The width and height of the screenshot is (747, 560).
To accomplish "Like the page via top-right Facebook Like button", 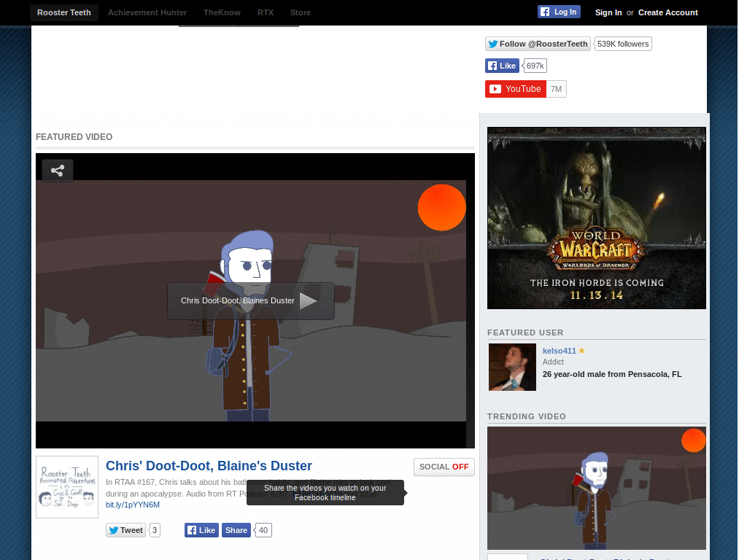I will 502,66.
